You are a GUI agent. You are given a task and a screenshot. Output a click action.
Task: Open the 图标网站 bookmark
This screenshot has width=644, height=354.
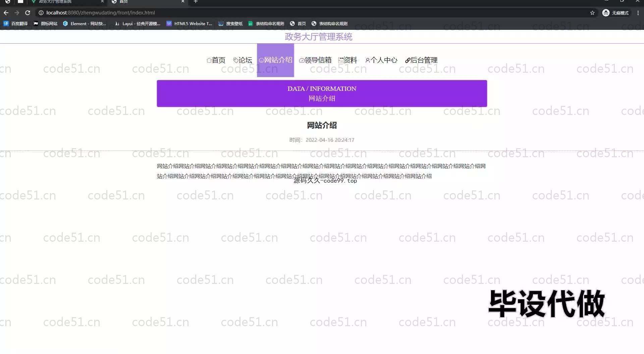pos(45,23)
